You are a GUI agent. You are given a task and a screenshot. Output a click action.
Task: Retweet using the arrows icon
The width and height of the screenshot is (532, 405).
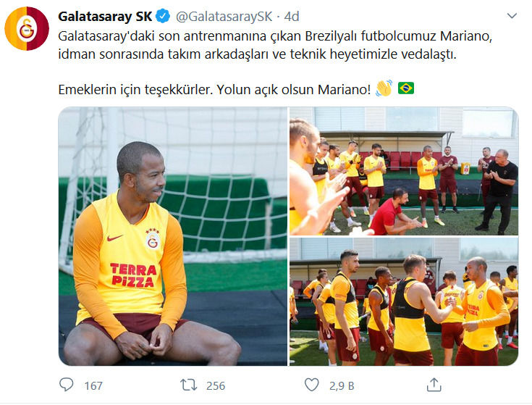[188, 385]
